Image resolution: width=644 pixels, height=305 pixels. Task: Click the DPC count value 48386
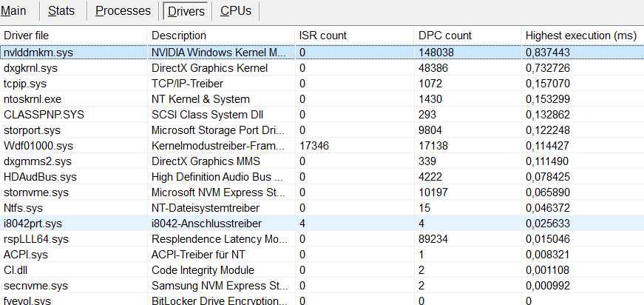pyautogui.click(x=433, y=68)
